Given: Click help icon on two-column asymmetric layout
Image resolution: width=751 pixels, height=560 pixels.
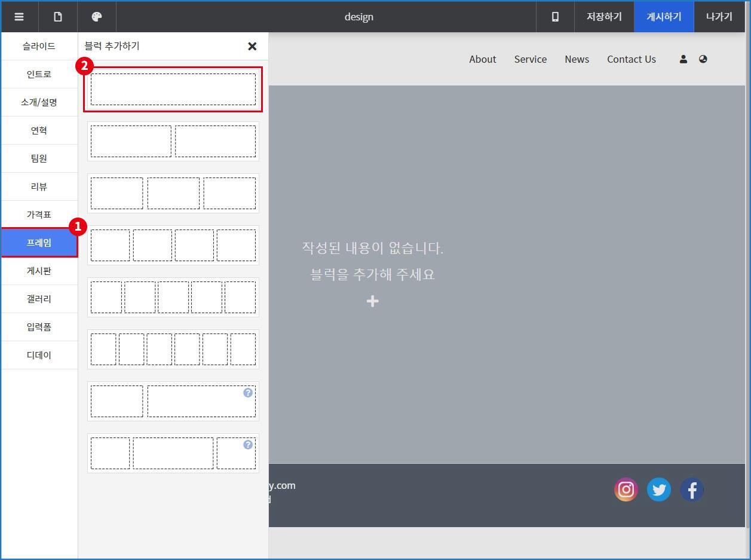Looking at the screenshot, I should pyautogui.click(x=248, y=393).
